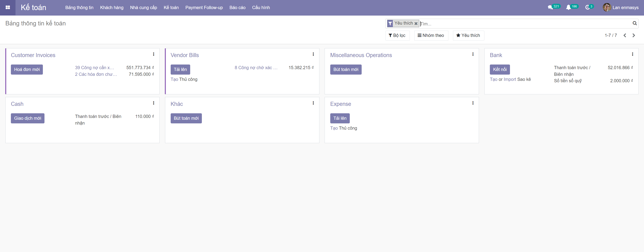
Task: Open the 39 Công nợ cần link
Action: [x=94, y=68]
